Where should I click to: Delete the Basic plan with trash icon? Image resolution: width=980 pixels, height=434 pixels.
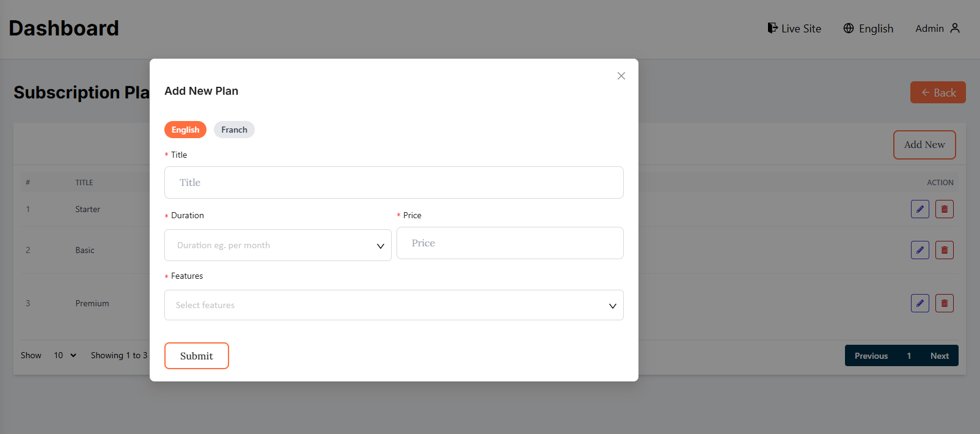coord(944,250)
